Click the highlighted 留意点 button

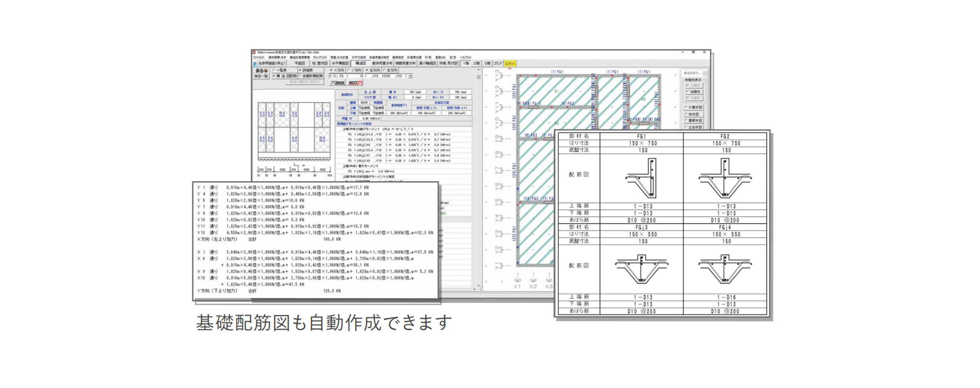[511, 63]
